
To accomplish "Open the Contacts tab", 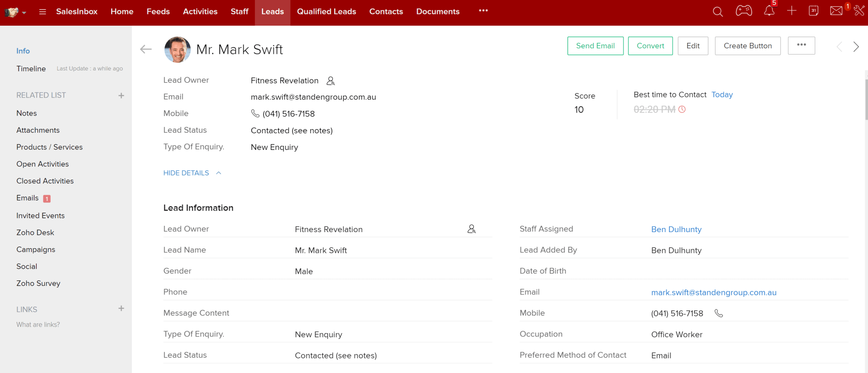I will tap(386, 12).
